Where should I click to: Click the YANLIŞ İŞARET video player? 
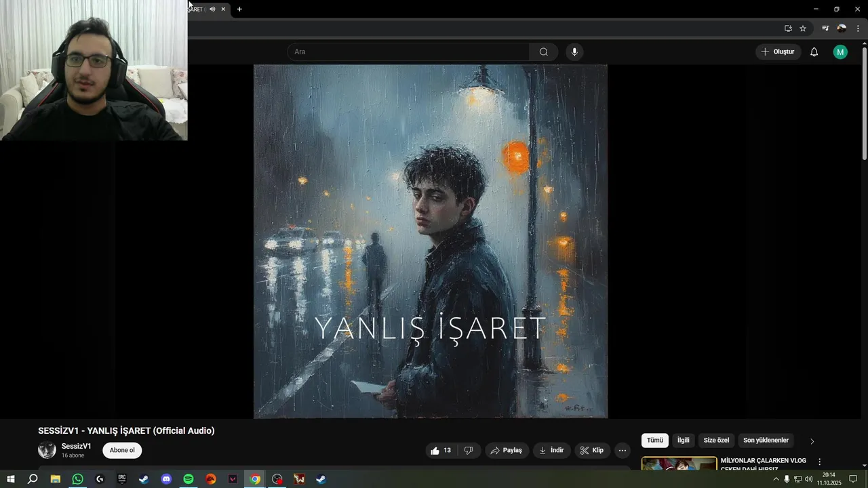[431, 241]
